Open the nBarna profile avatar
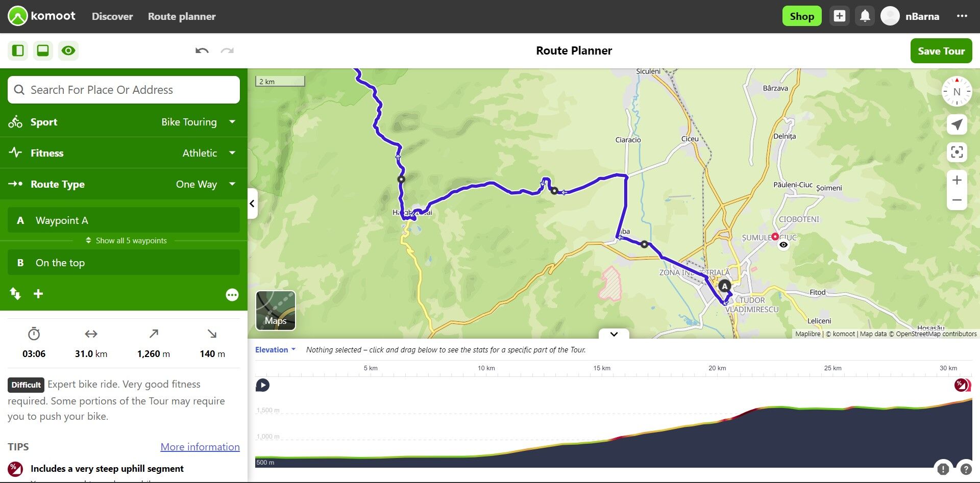This screenshot has height=483, width=980. 890,16
